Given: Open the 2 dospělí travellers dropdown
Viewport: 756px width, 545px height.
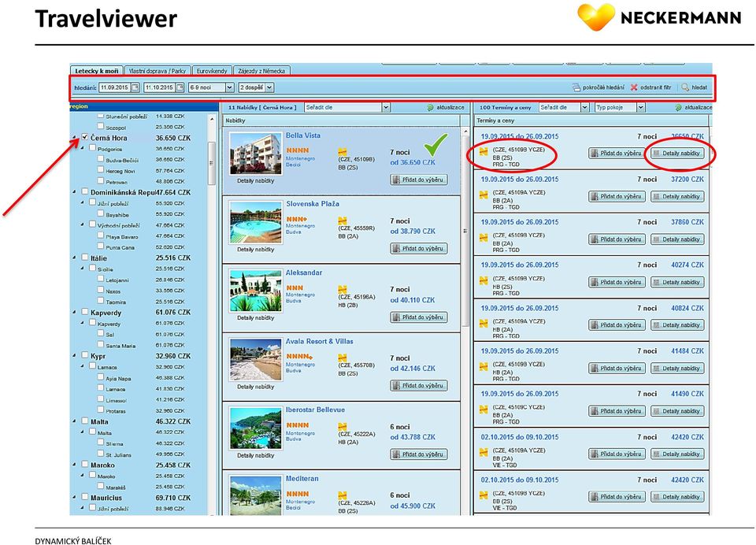Looking at the screenshot, I should coord(256,87).
